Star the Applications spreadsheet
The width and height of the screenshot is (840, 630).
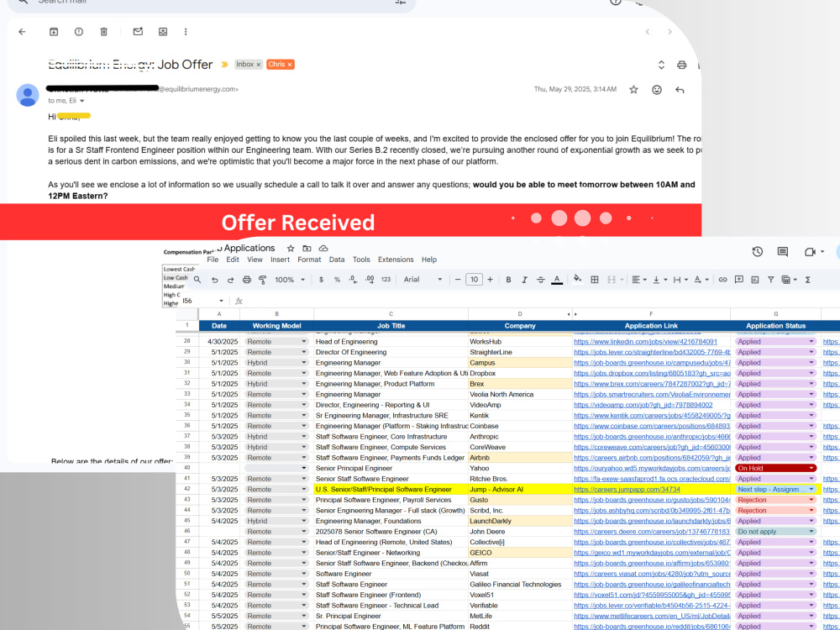point(291,249)
